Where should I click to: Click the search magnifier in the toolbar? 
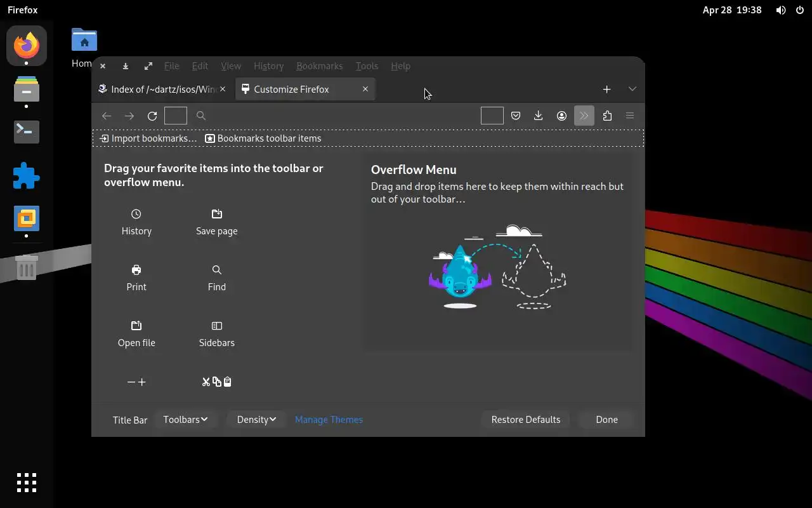201,116
